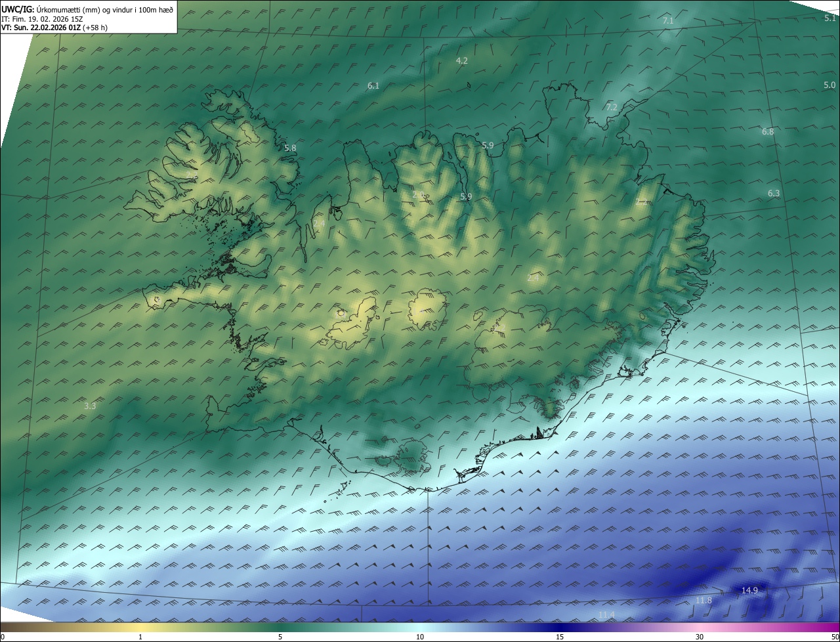
Task: Click the 14.9 precipitable water maximum label
Action: 749,590
